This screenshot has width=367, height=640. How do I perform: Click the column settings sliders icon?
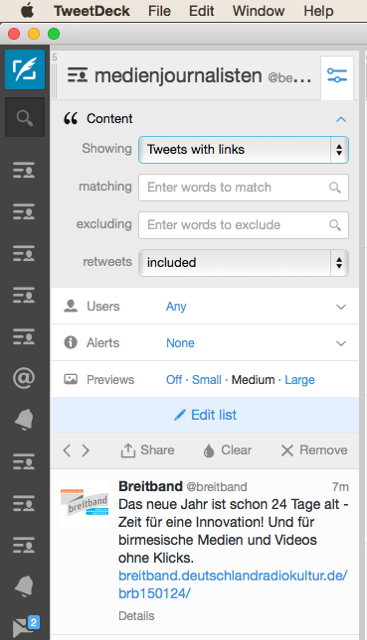(337, 76)
